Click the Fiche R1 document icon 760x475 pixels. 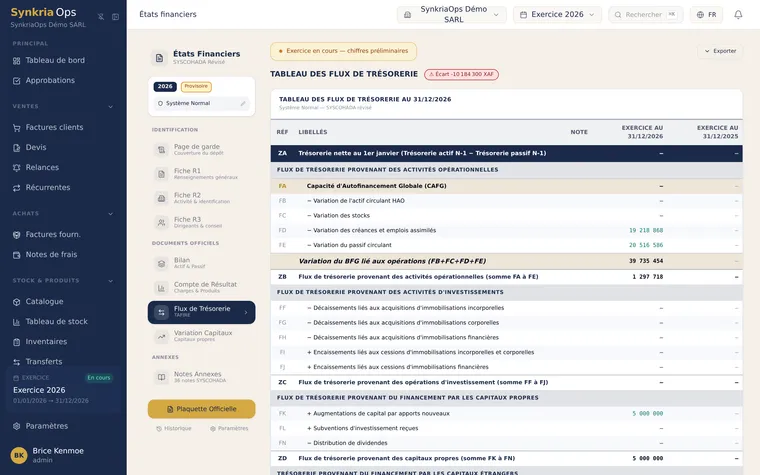(161, 174)
